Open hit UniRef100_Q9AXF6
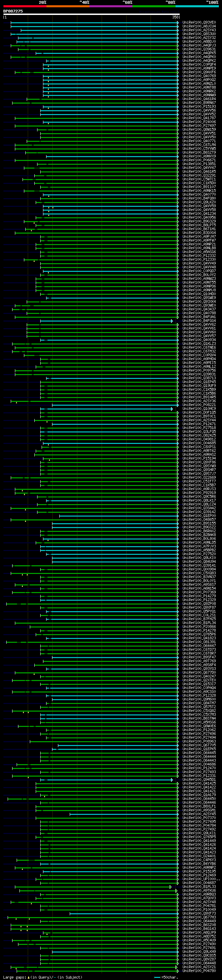 pos(199,72)
